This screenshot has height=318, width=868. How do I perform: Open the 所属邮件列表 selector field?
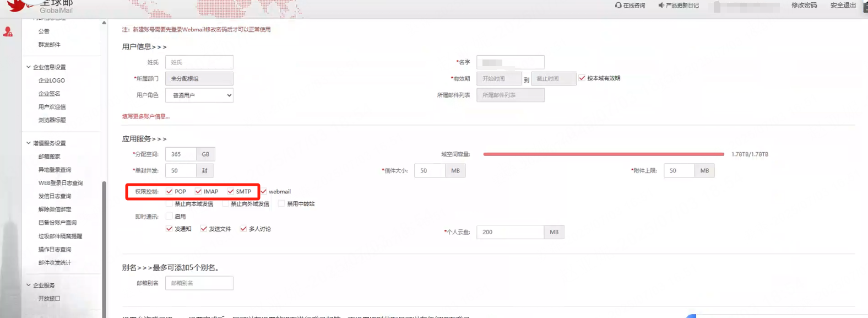pyautogui.click(x=511, y=95)
